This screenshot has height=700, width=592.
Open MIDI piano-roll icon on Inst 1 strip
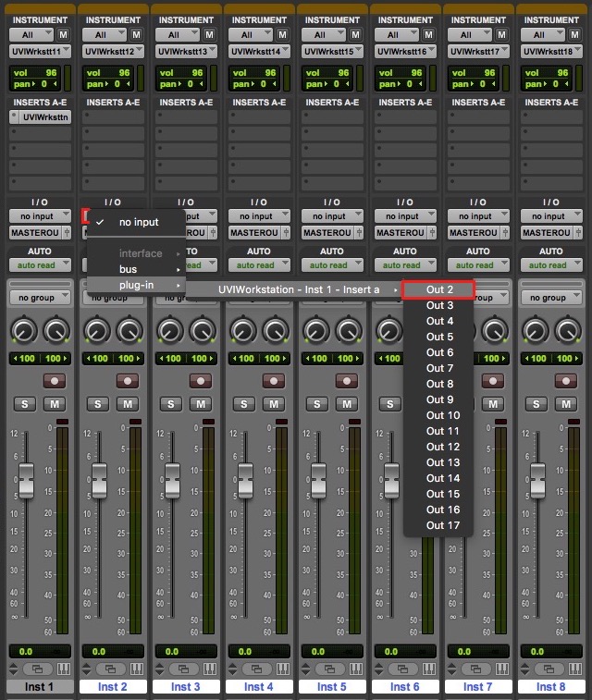(x=64, y=669)
